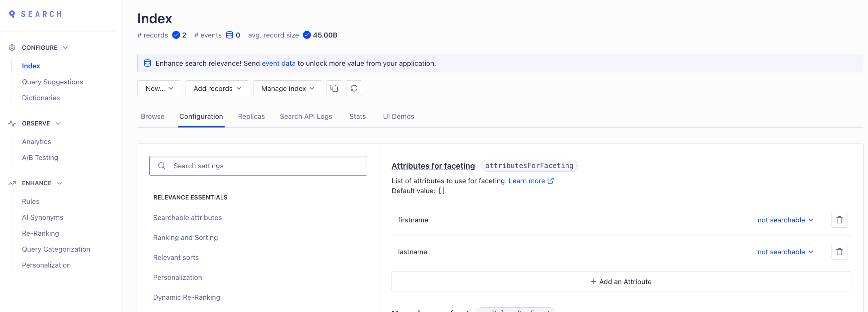Delete the lastname facet attribute
Image resolution: width=868 pixels, height=312 pixels.
point(839,252)
